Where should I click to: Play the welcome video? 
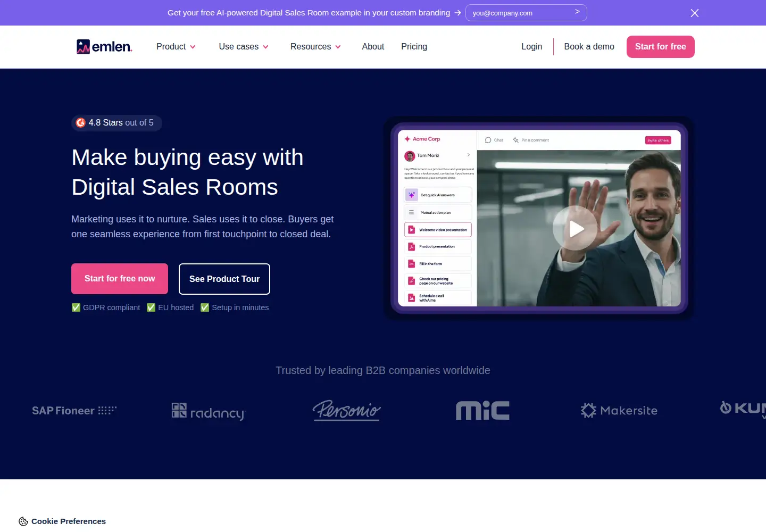[x=575, y=228]
